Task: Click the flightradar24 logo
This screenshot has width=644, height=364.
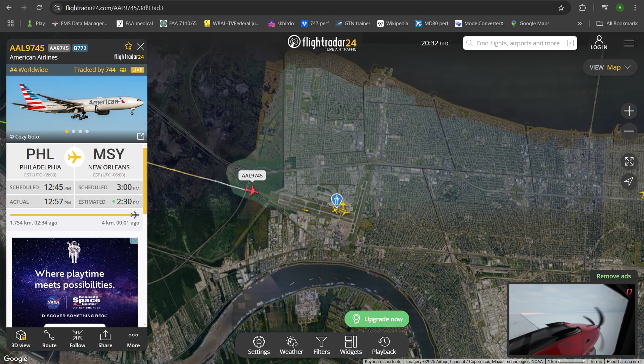Action: tap(322, 43)
